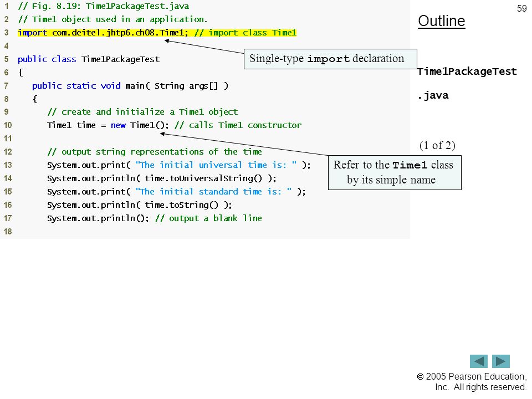Image resolution: width=532 pixels, height=399 pixels.
Task: Click 'public class Time1PackageTest' on line 5
Action: [x=89, y=59]
